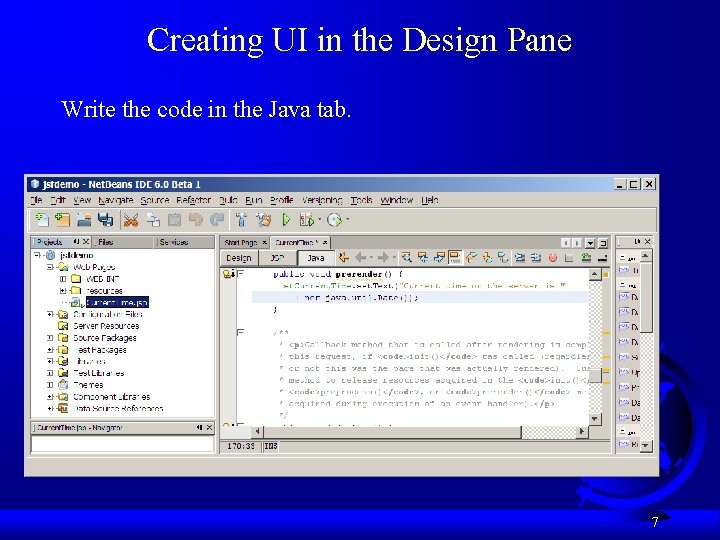
Task: Click the Profile Main Project clock icon
Action: click(x=334, y=220)
